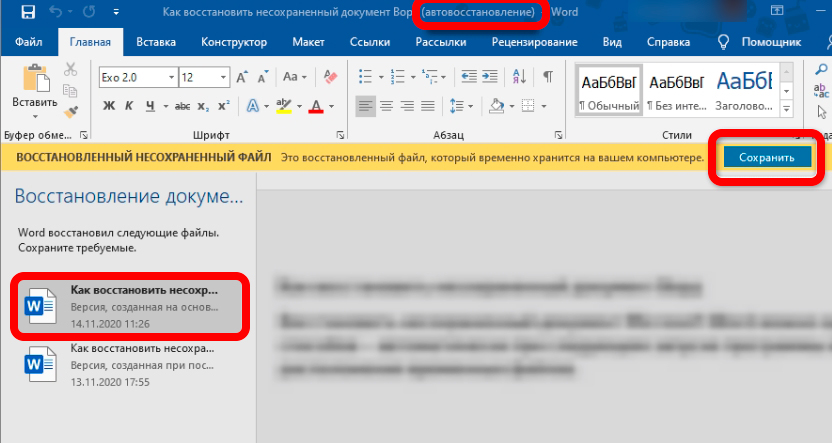Click the format painter brush icon
The height and width of the screenshot is (443, 832).
pos(71,108)
